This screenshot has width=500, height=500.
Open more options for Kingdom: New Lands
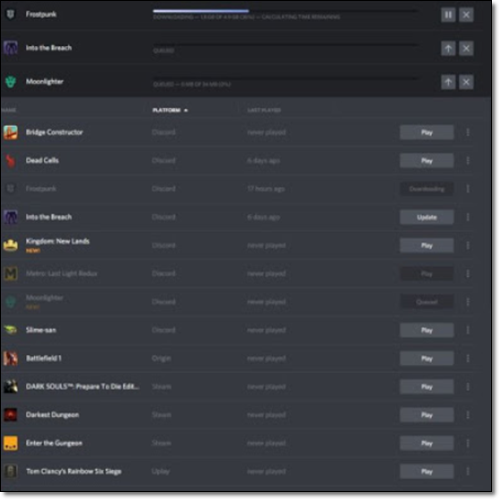point(468,246)
